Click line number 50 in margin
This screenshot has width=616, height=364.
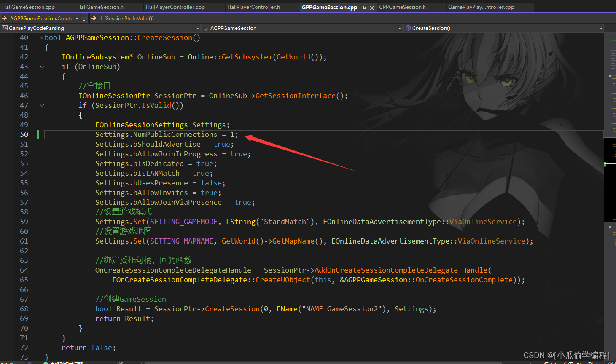tap(24, 134)
